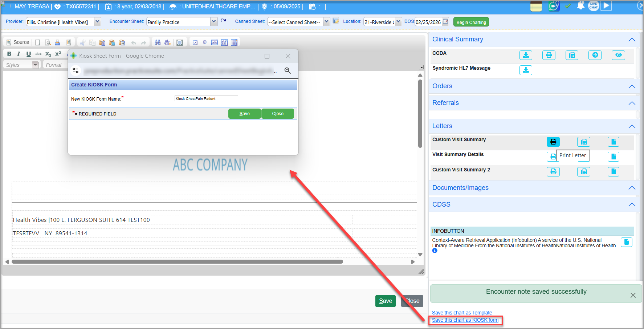Click Save in the Create KIOSK Form dialog
The width and height of the screenshot is (644, 329).
click(x=244, y=114)
